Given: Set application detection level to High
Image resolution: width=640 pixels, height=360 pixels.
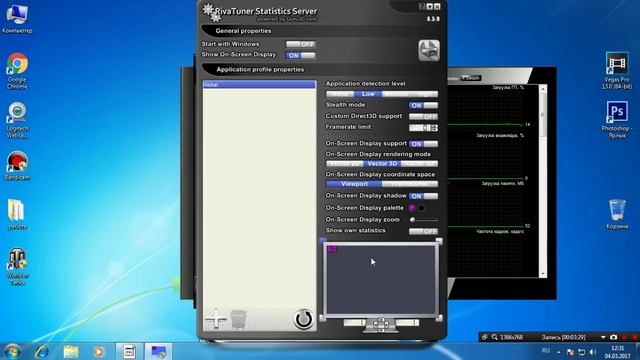Looking at the screenshot, I should 424,94.
